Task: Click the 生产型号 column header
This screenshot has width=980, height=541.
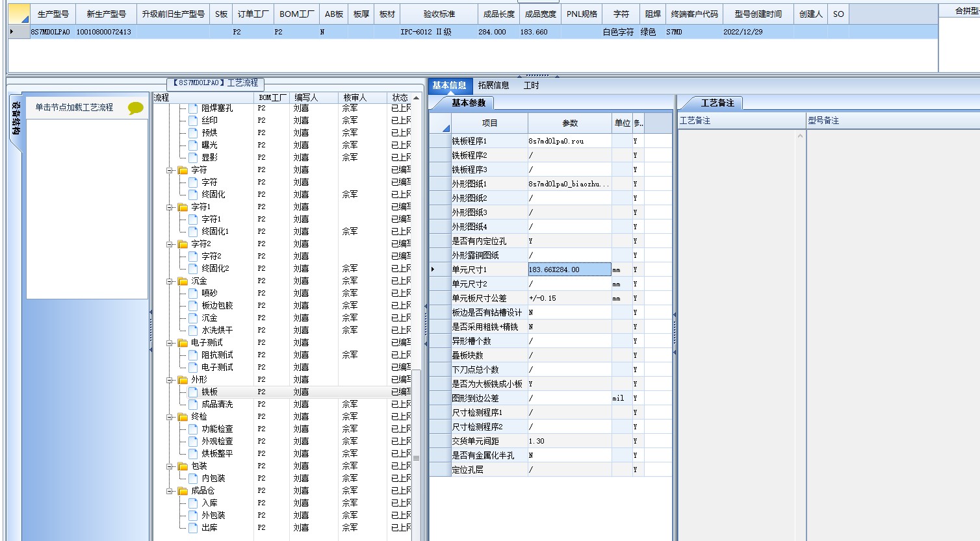Action: (x=53, y=14)
